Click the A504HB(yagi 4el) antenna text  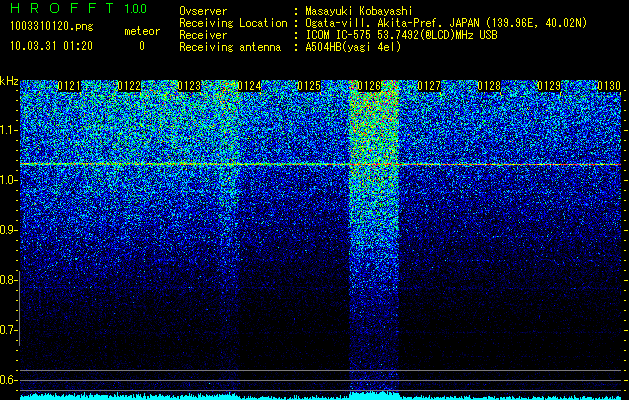click(x=353, y=47)
